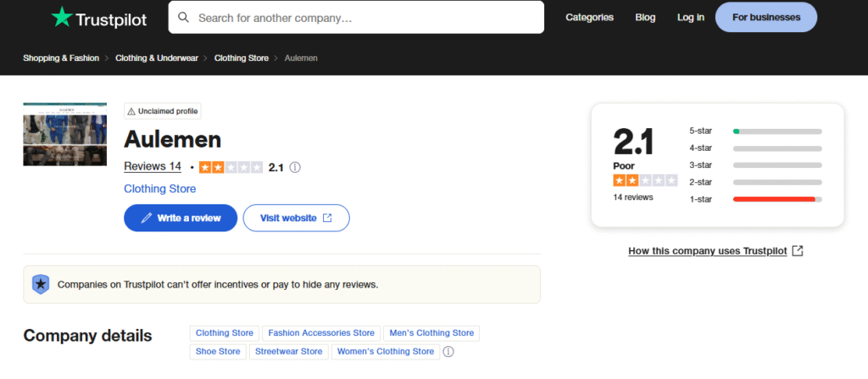This screenshot has width=868, height=379.
Task: Click the info icon beside Women's Clothing Store
Action: tap(448, 352)
